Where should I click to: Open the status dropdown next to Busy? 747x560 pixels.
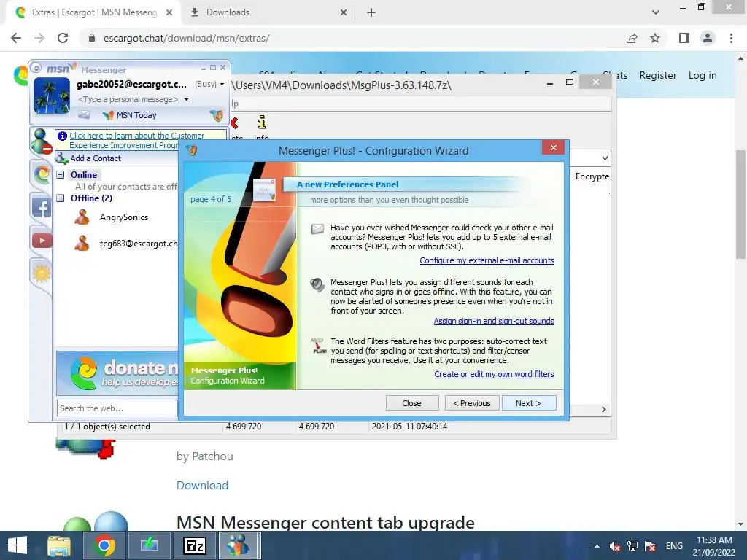222,85
